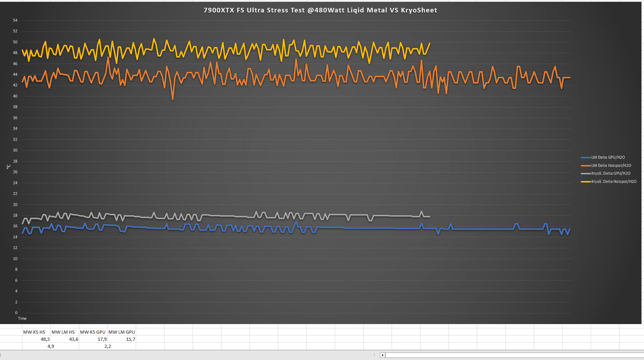Click the sheet tab split handle dots

(x=374, y=355)
